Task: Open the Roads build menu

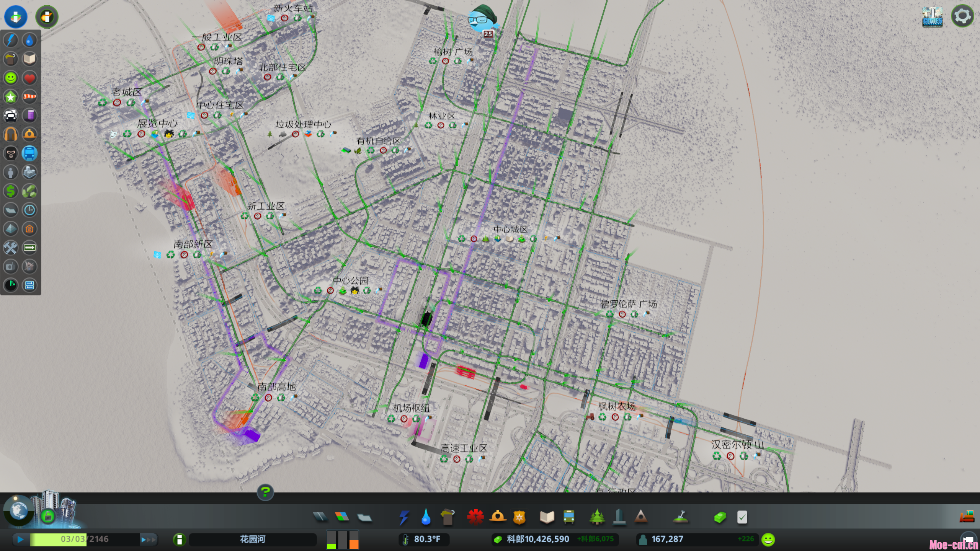Action: [x=320, y=517]
